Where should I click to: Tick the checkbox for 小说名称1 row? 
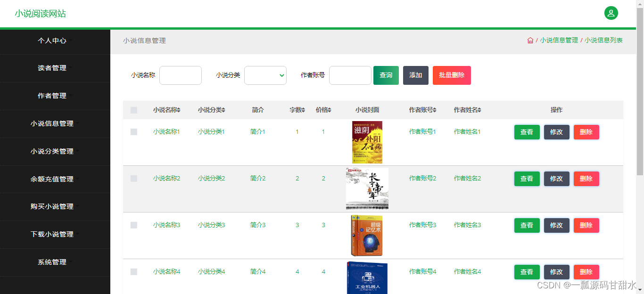tap(134, 132)
